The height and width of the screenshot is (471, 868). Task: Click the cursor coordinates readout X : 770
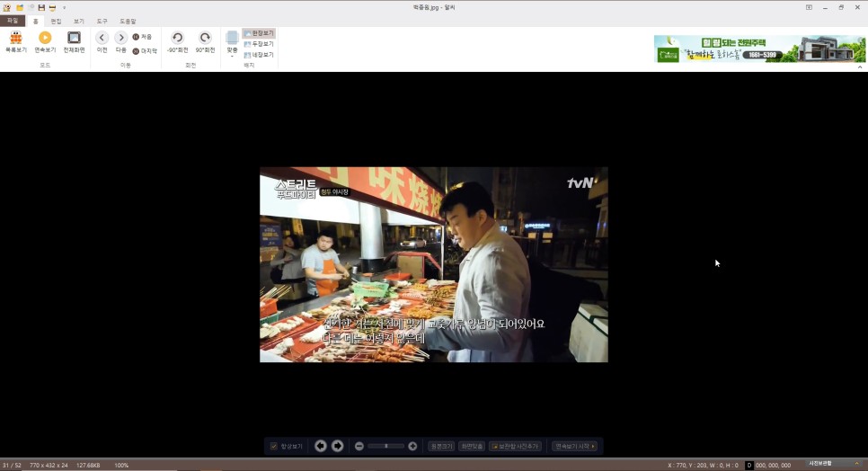point(703,466)
